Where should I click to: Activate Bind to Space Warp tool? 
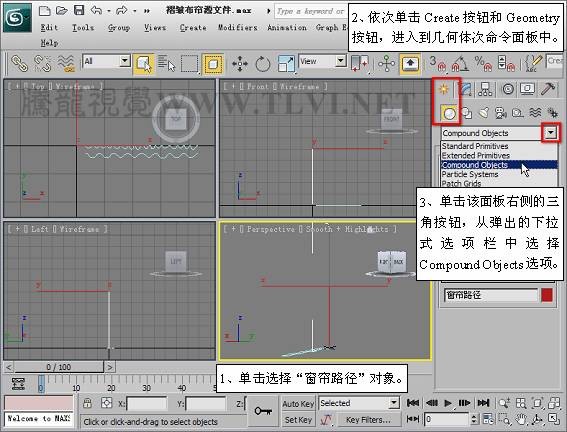point(67,63)
